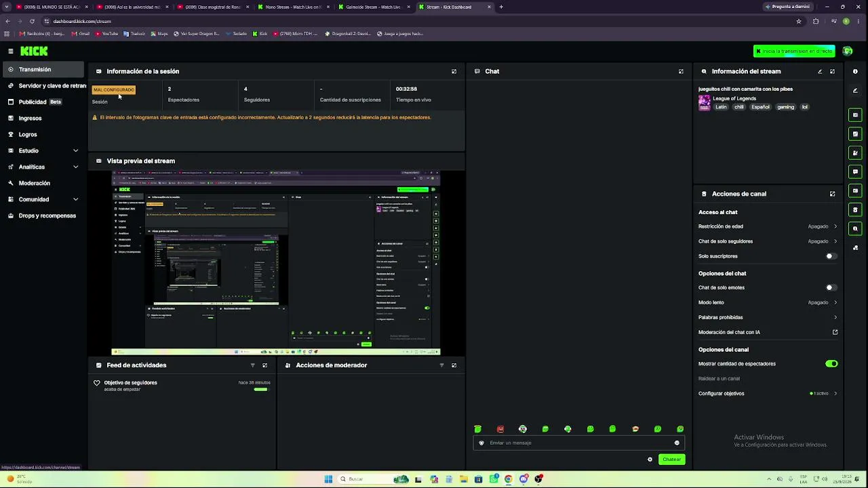The image size is (868, 488).
Task: Expand the Feed de actividades panel
Action: click(265, 365)
